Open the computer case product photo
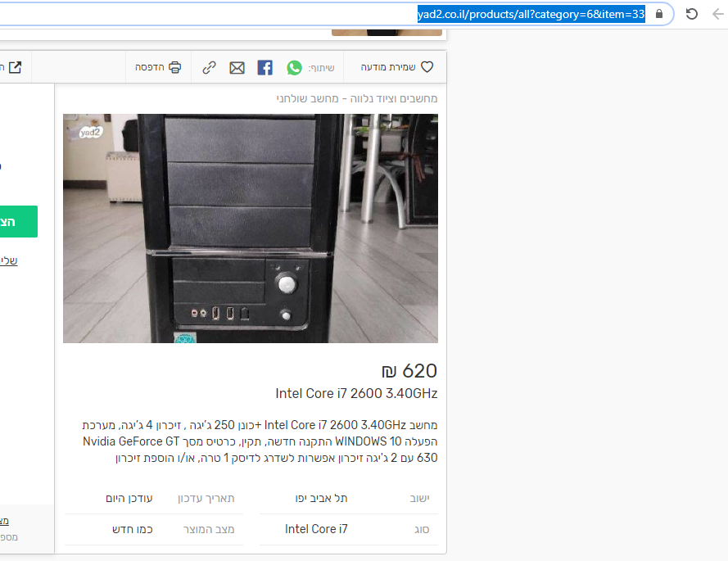The width and height of the screenshot is (728, 561). (251, 228)
